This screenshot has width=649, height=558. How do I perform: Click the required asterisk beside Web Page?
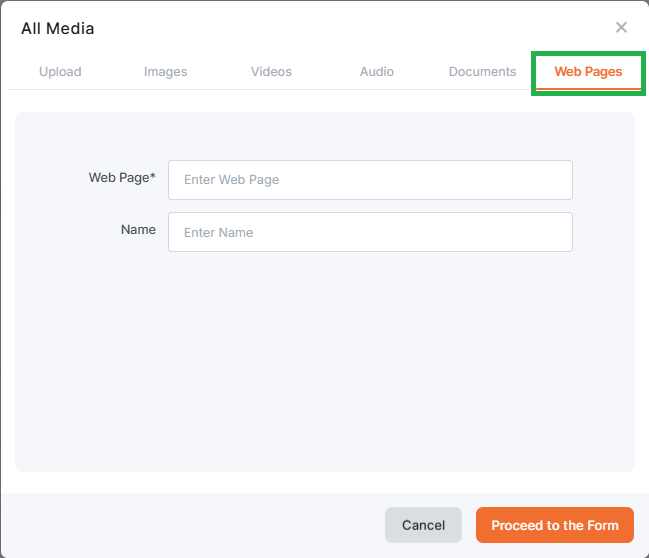[153, 177]
